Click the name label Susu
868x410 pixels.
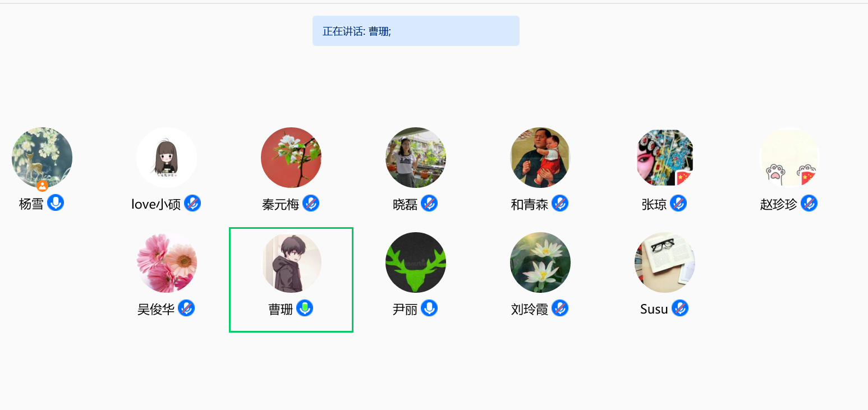pyautogui.click(x=654, y=309)
